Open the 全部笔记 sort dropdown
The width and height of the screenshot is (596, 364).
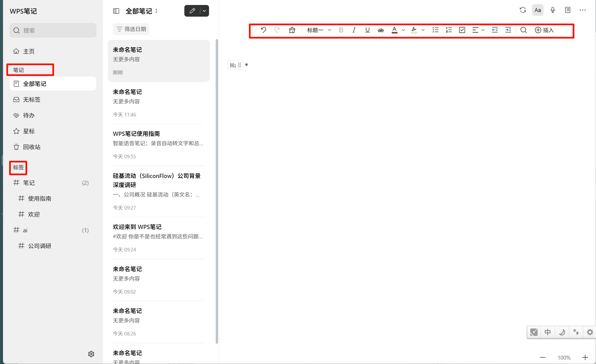(x=156, y=11)
